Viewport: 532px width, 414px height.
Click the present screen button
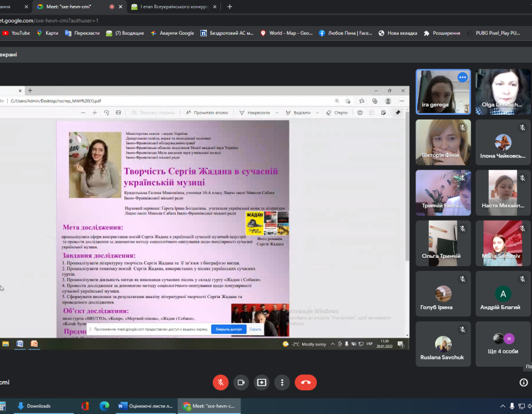click(x=262, y=383)
